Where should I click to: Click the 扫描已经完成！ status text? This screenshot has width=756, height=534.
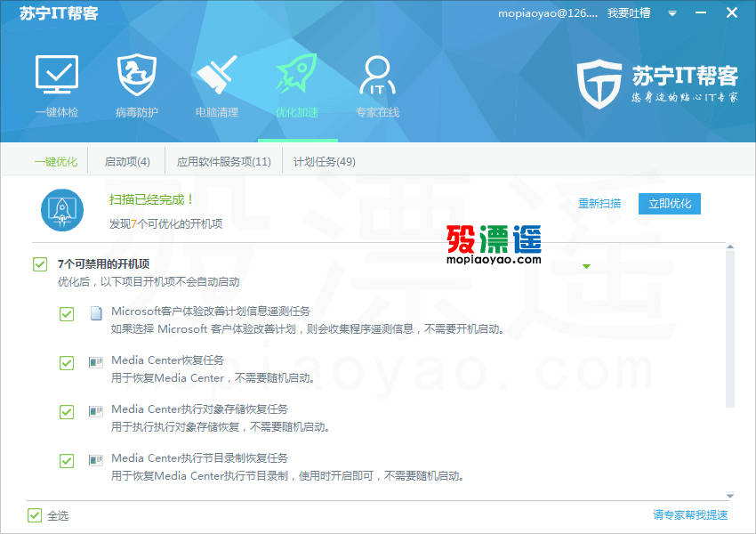(151, 199)
